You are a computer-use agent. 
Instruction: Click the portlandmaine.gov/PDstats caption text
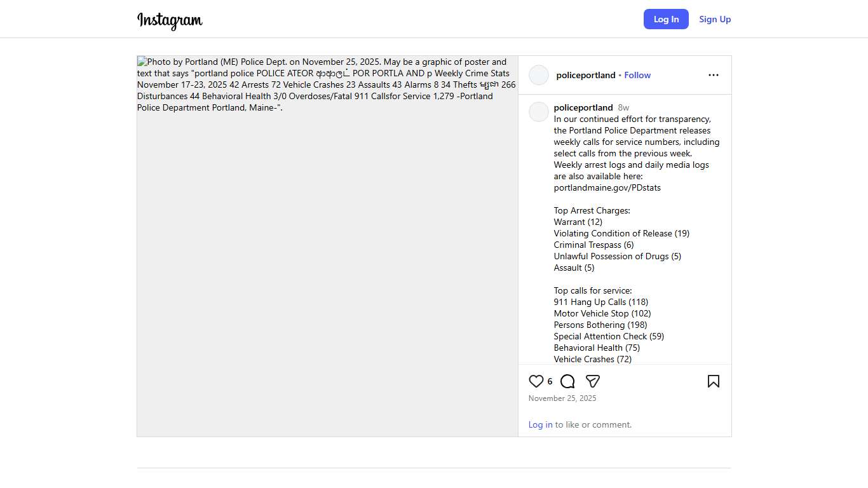pyautogui.click(x=607, y=187)
